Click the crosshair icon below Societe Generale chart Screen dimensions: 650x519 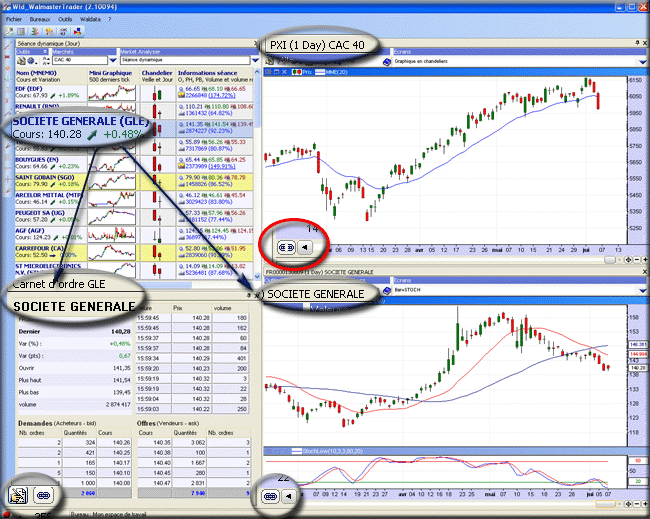tap(628, 504)
